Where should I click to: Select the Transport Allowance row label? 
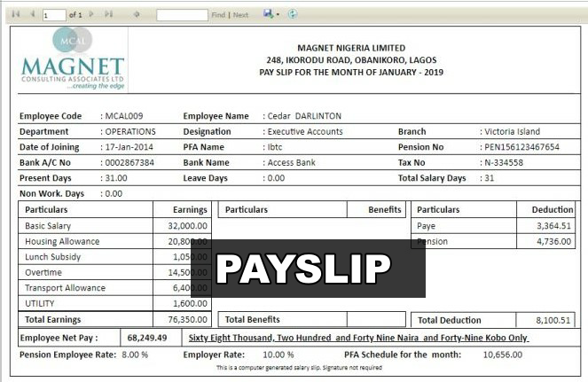click(x=66, y=288)
